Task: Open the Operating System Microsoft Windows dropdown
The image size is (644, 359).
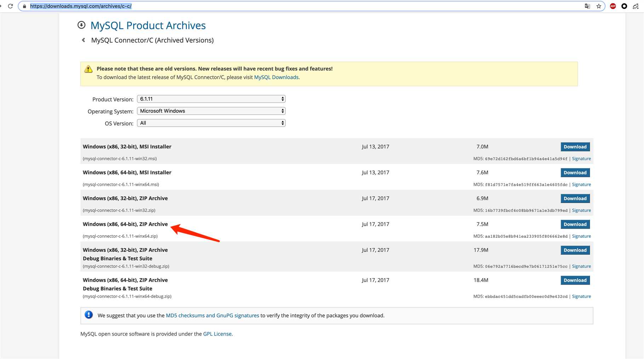Action: coord(211,111)
